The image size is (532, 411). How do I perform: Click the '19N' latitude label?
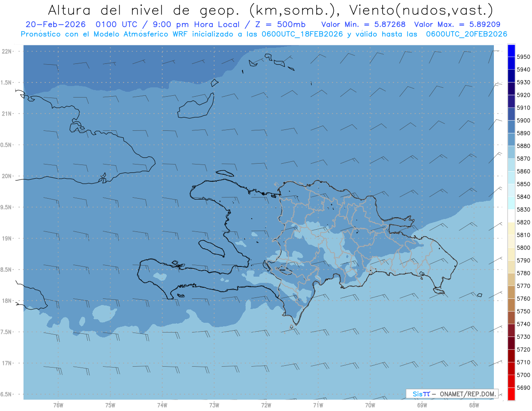7,239
